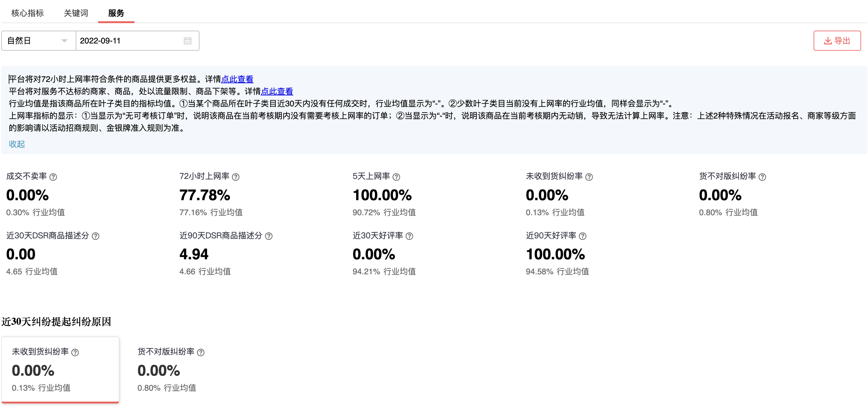Click the calendar icon in date field

(x=188, y=40)
